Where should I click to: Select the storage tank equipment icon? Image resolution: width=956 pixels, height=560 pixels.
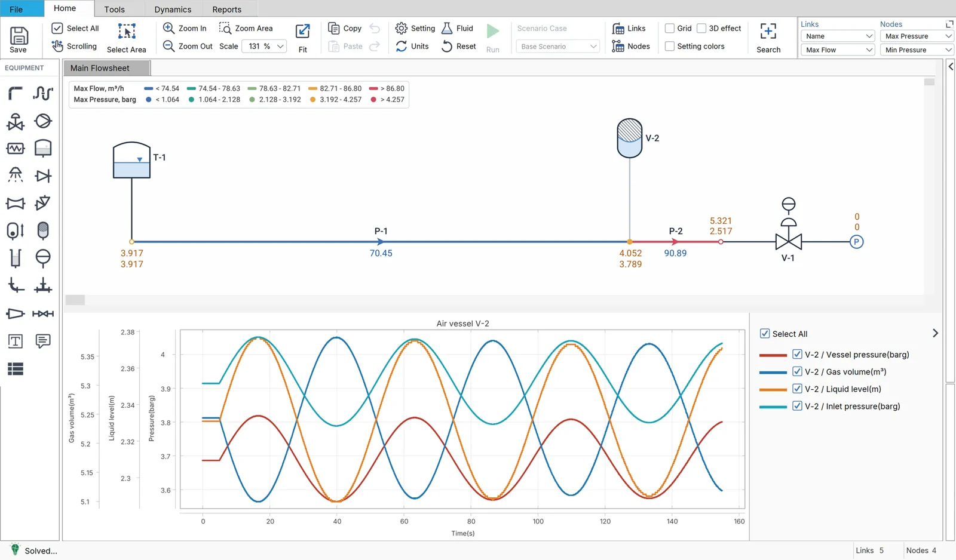coord(43,148)
